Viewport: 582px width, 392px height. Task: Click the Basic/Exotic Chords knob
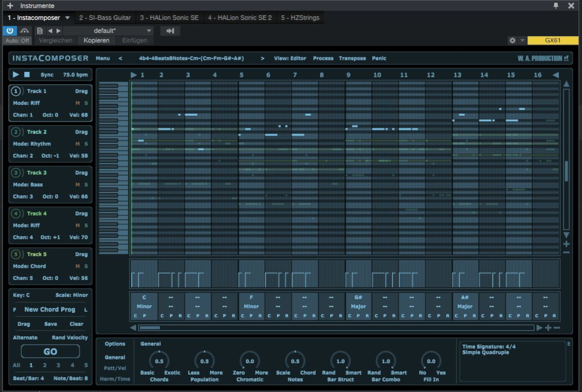click(x=159, y=361)
